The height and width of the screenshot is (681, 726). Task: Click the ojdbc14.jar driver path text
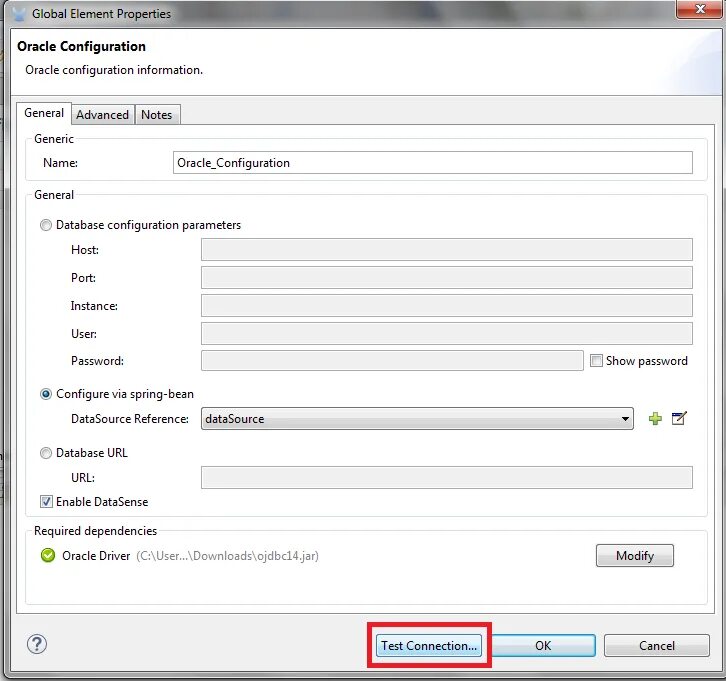click(227, 556)
